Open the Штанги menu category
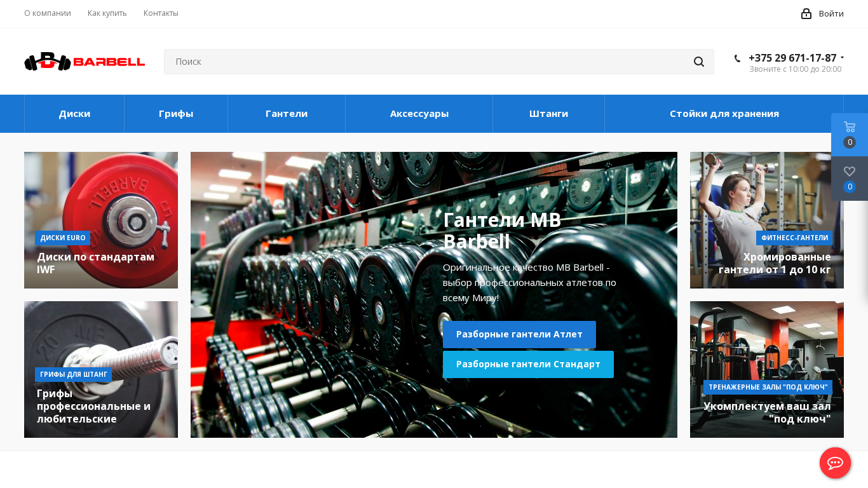Screen dimensions: 868x488 [x=548, y=114]
